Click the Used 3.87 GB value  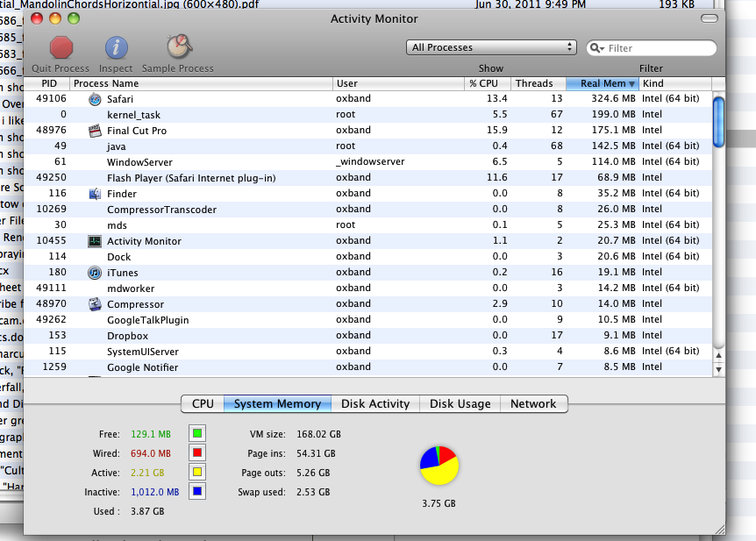coord(147,511)
